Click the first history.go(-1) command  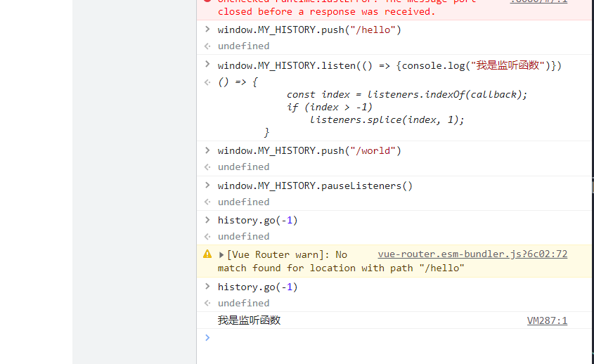pyautogui.click(x=257, y=221)
